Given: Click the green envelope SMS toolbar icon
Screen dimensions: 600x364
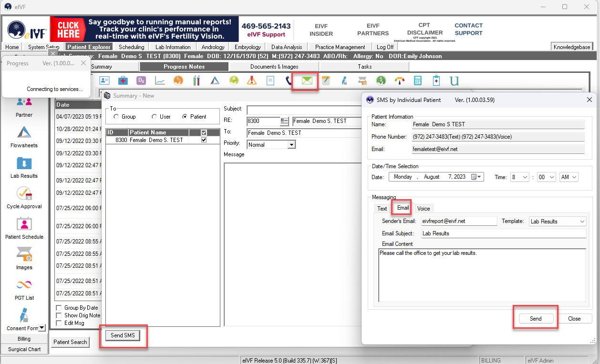Looking at the screenshot, I should coord(305,81).
